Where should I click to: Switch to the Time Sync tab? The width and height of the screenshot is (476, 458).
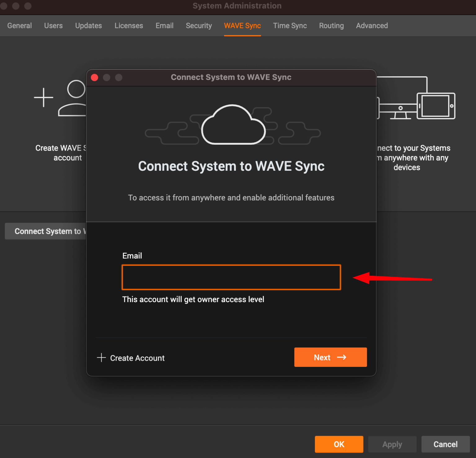(290, 26)
